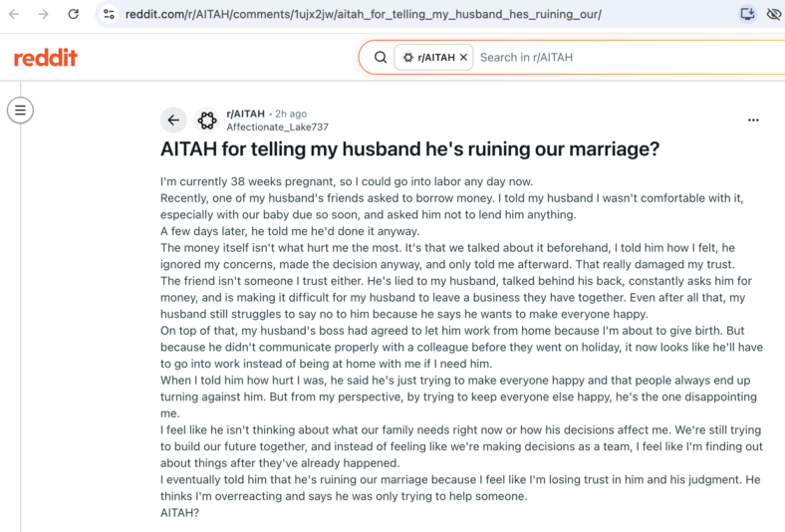Click the magnifier search icon
Image resolution: width=785 pixels, height=532 pixels.
click(381, 57)
